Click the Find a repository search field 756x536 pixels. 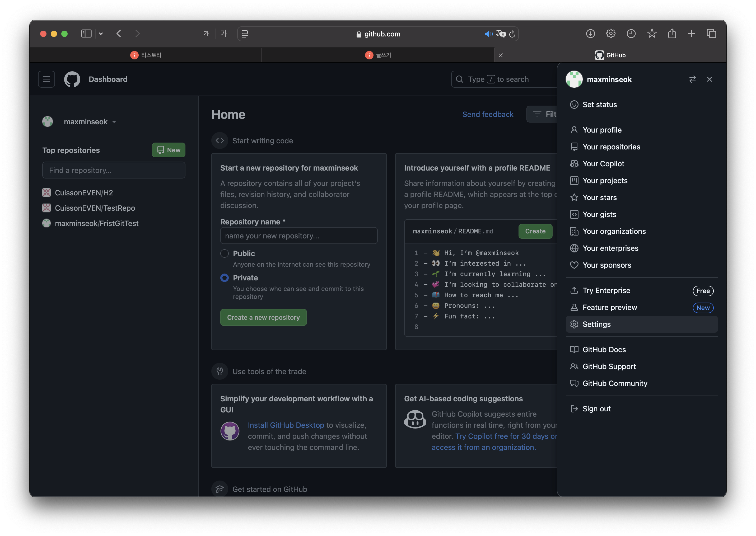click(114, 170)
